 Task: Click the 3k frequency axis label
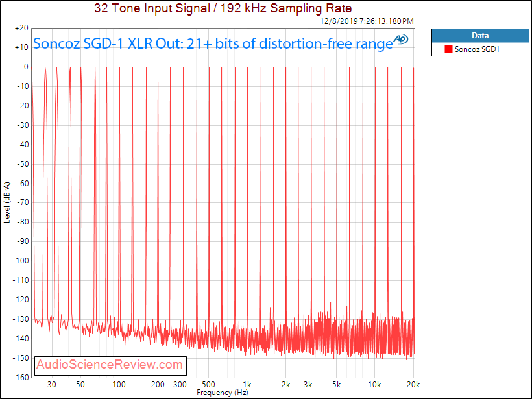coord(308,385)
